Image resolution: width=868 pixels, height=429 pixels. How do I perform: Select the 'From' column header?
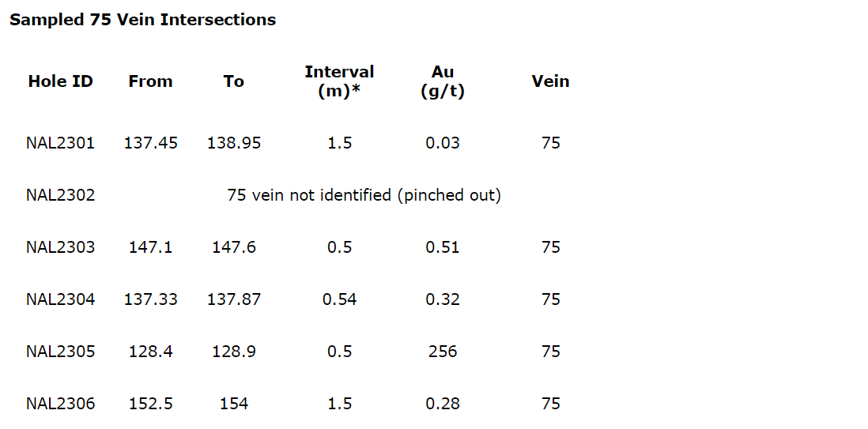pyautogui.click(x=150, y=81)
